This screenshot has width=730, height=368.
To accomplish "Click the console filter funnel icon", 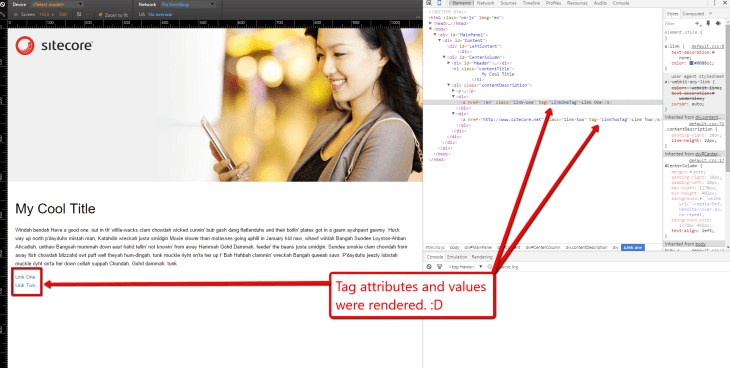I will (439, 267).
